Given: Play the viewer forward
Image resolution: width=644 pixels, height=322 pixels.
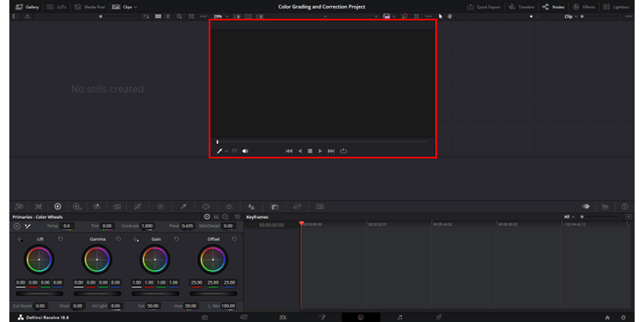Looking at the screenshot, I should pyautogui.click(x=320, y=151).
